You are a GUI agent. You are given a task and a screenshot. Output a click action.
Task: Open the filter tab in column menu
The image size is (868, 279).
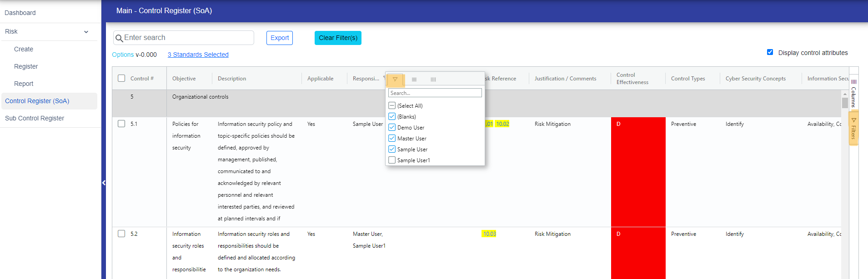tap(395, 80)
